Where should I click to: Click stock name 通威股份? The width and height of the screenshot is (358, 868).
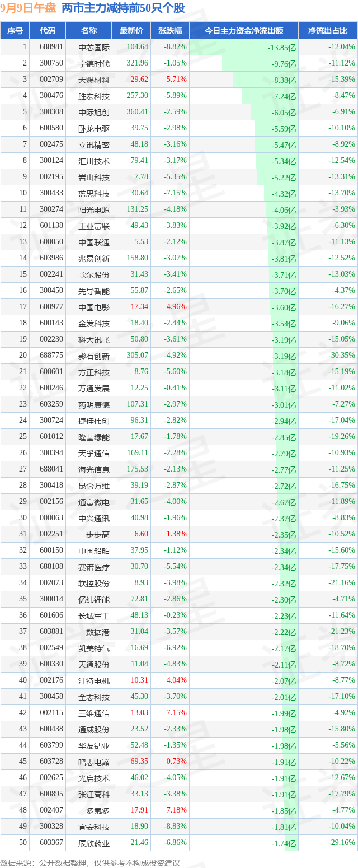tap(94, 729)
